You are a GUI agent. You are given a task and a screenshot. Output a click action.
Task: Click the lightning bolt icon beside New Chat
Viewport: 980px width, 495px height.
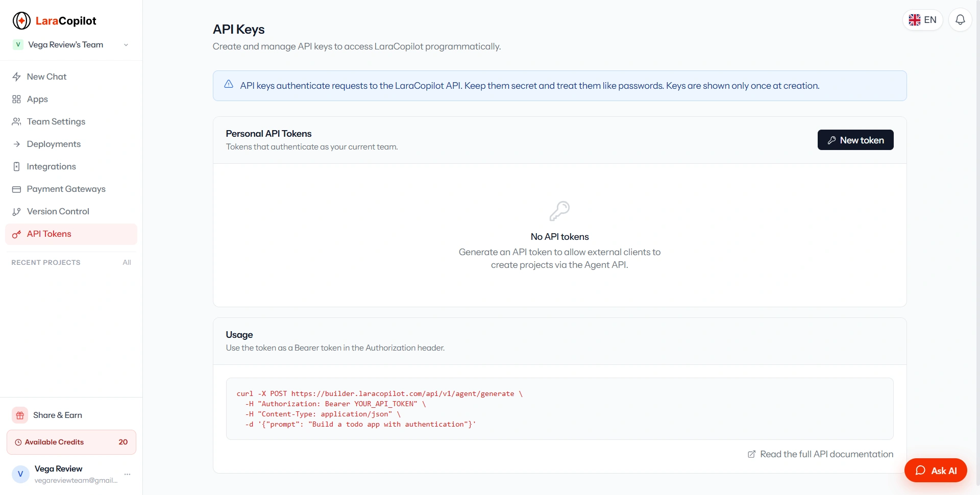(x=17, y=77)
